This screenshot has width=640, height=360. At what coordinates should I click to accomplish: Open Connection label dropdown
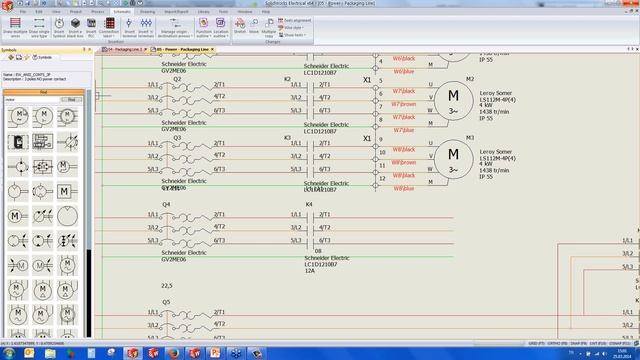[109, 28]
